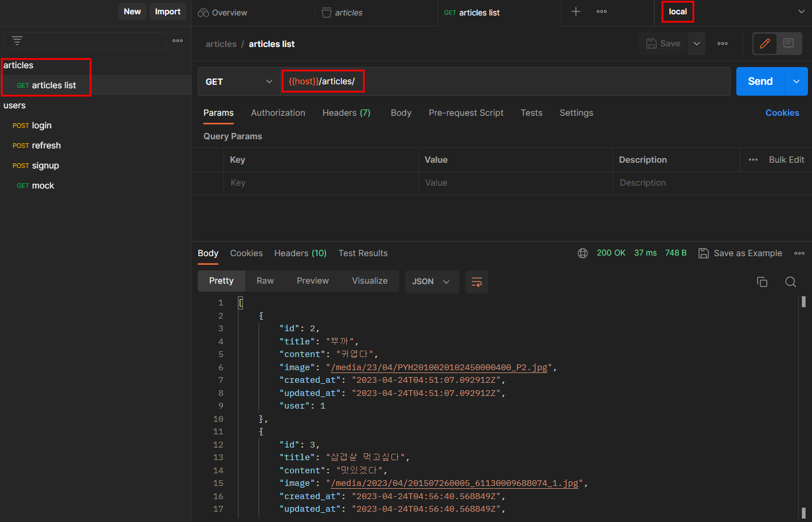Toggle line wrap in response body
This screenshot has width=812, height=522.
pyautogui.click(x=476, y=281)
